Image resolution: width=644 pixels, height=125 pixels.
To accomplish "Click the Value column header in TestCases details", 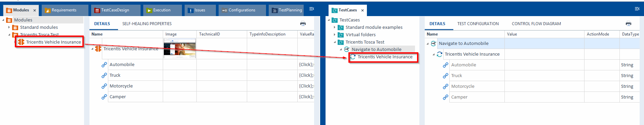I will tap(544, 34).
